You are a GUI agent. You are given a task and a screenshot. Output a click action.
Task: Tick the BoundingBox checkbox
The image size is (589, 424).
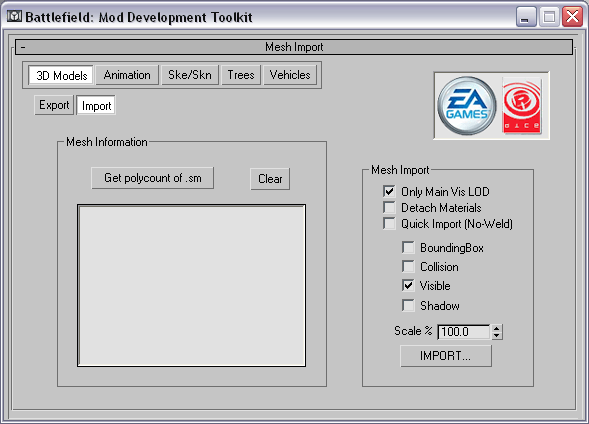[x=408, y=248]
